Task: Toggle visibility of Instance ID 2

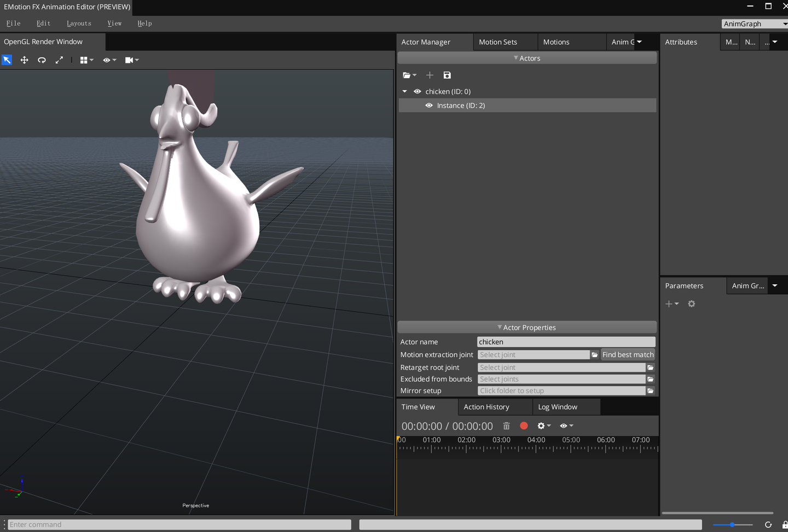Action: [429, 106]
